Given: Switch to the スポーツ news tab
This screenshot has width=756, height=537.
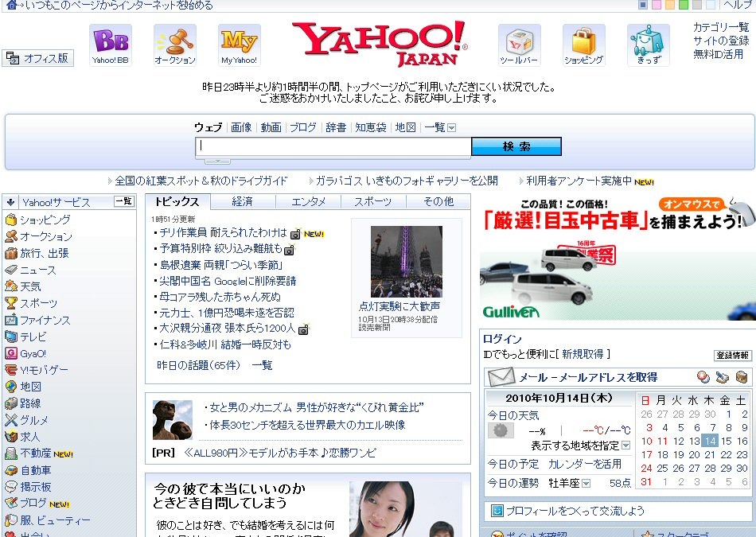Looking at the screenshot, I should click(x=372, y=201).
